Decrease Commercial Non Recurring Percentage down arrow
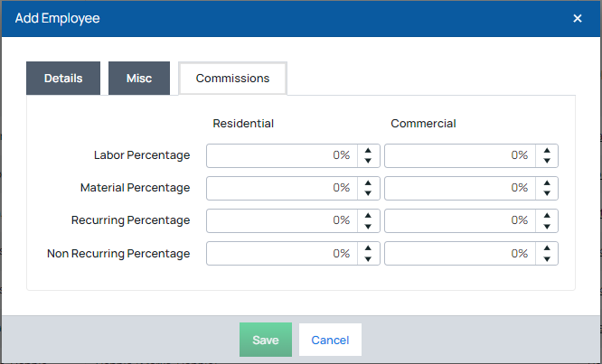This screenshot has width=602, height=364. click(546, 258)
